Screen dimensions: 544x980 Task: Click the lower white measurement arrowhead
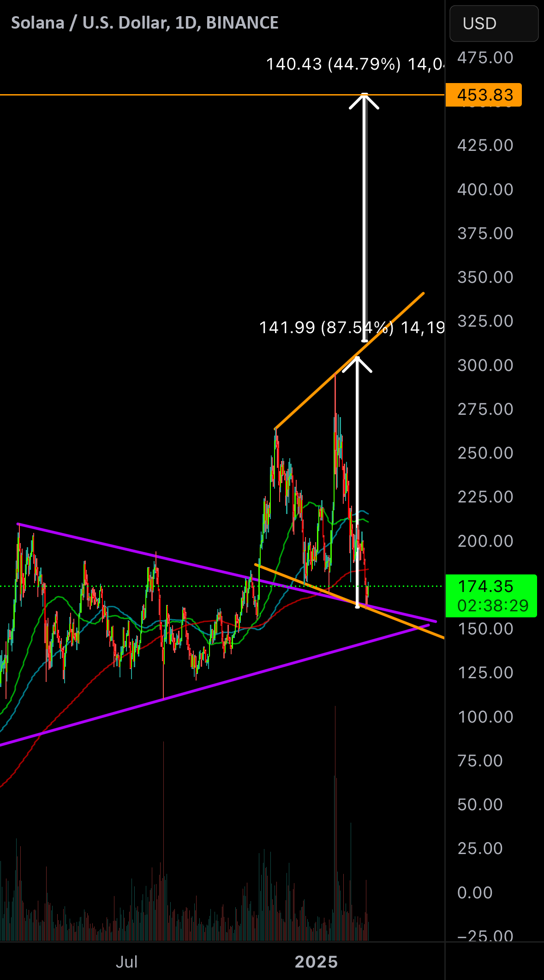tap(357, 364)
